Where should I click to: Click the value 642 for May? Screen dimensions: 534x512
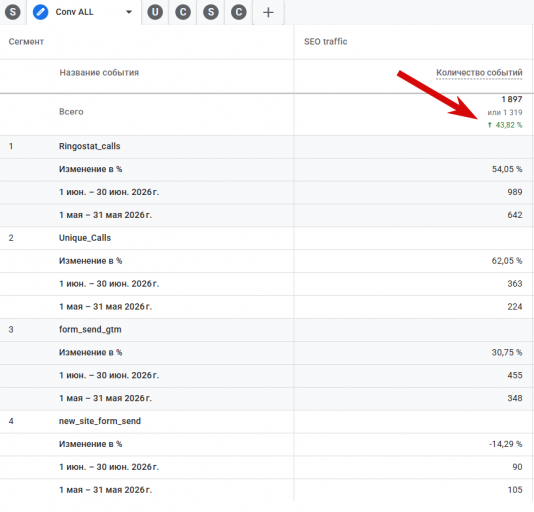click(515, 215)
